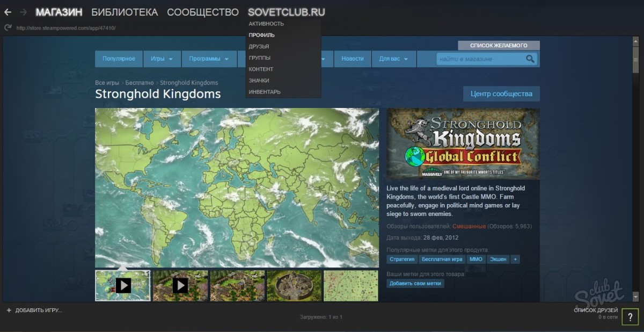Open the Библиотека tab
The width and height of the screenshot is (644, 332).
coord(125,12)
